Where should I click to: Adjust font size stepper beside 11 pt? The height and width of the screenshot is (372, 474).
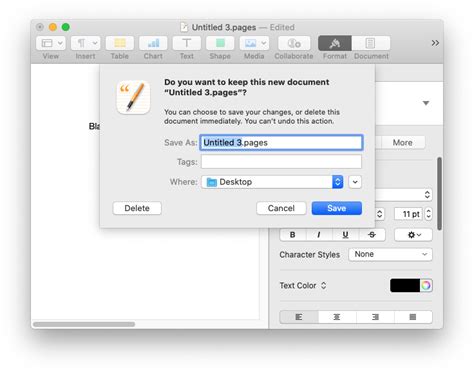pos(429,214)
